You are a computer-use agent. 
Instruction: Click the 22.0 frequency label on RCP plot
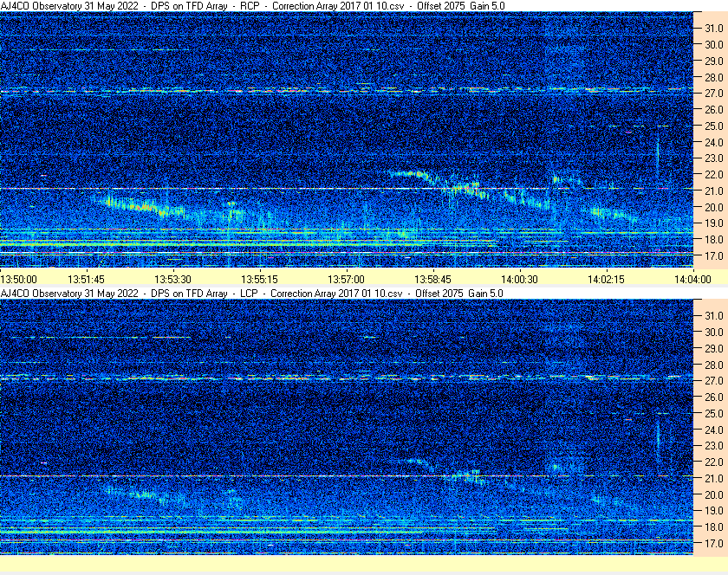pyautogui.click(x=714, y=175)
